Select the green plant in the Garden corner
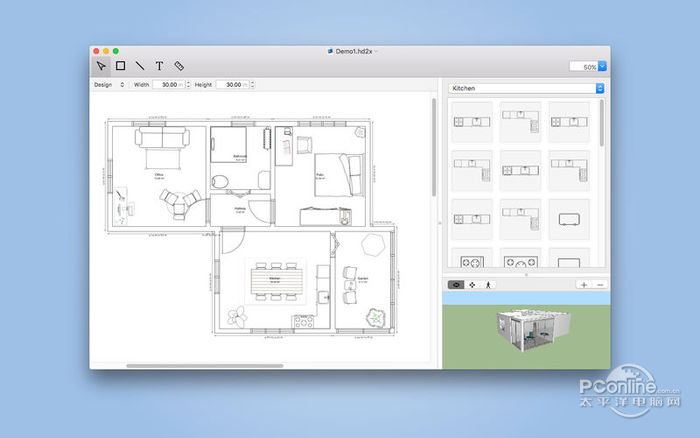This screenshot has width=700, height=438. [x=376, y=318]
